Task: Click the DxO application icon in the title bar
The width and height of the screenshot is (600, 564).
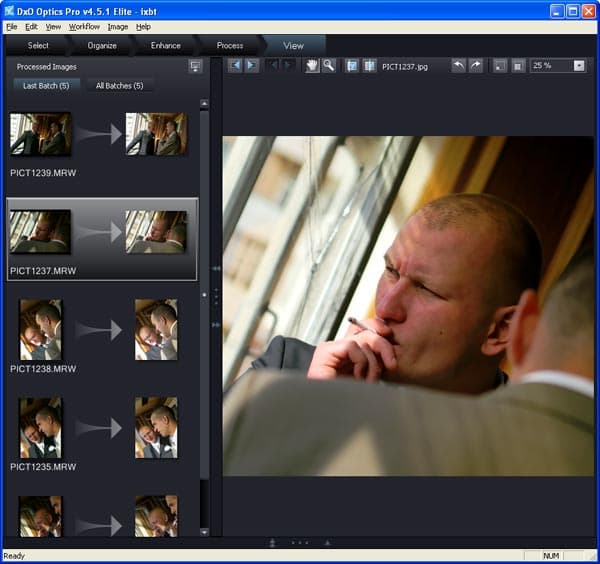Action: [x=9, y=11]
